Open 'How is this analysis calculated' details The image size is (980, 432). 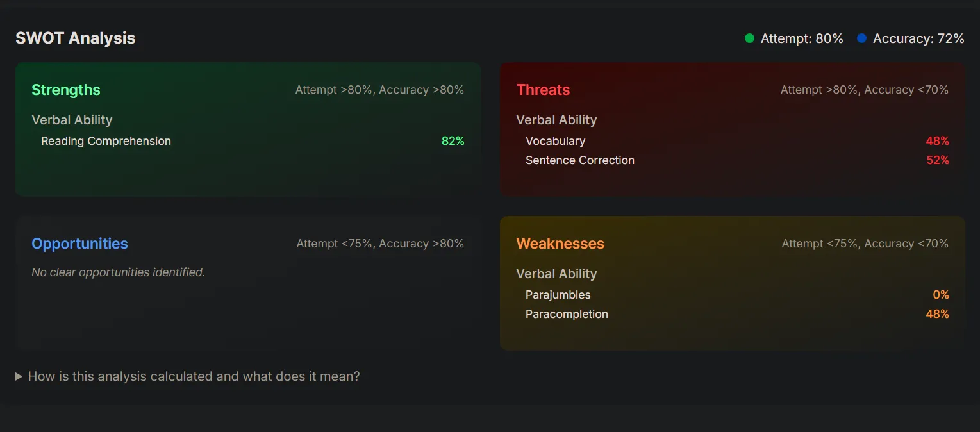(x=194, y=376)
